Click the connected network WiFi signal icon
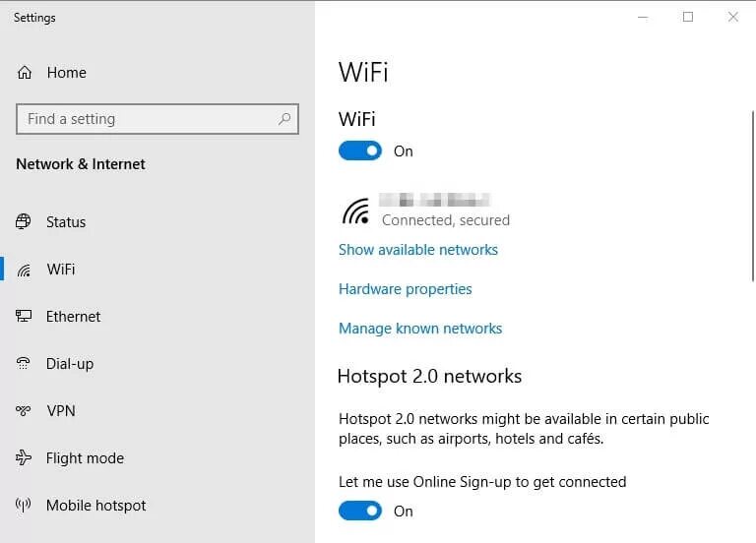Image resolution: width=756 pixels, height=543 pixels. [355, 211]
